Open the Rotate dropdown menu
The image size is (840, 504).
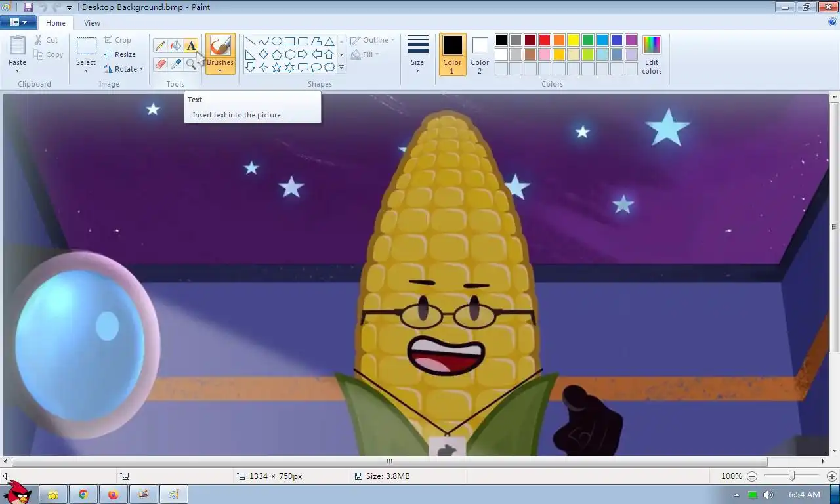(x=123, y=69)
